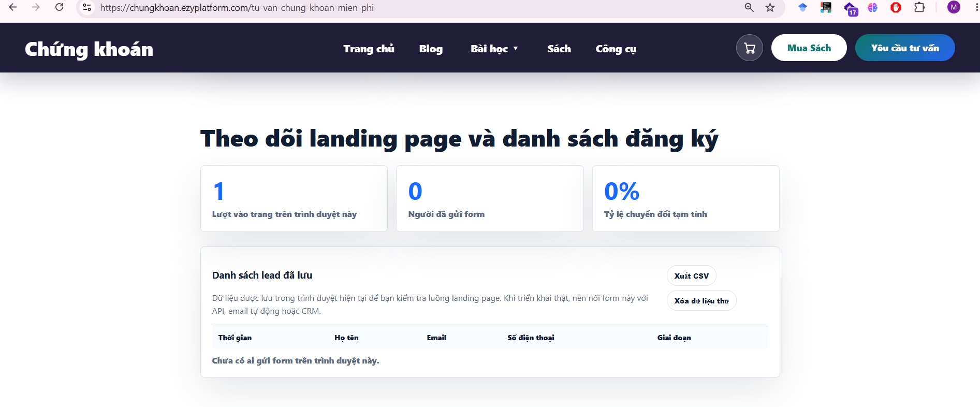Image resolution: width=980 pixels, height=407 pixels.
Task: Open the Extensions puzzle piece menu
Action: (919, 7)
